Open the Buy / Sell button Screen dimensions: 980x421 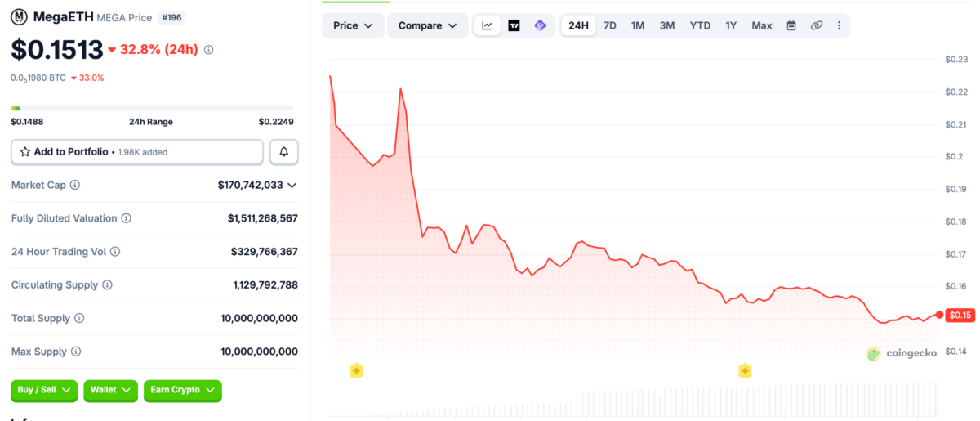[44, 390]
